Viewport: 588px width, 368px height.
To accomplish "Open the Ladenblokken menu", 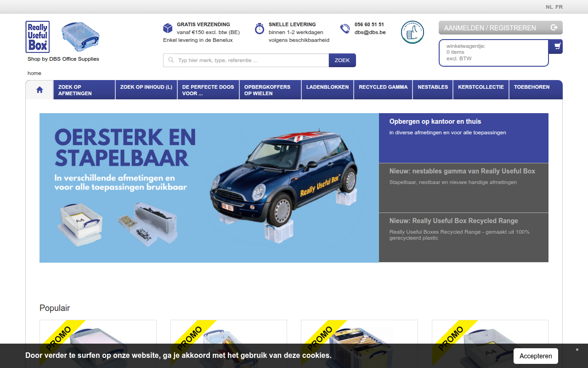I will click(328, 90).
